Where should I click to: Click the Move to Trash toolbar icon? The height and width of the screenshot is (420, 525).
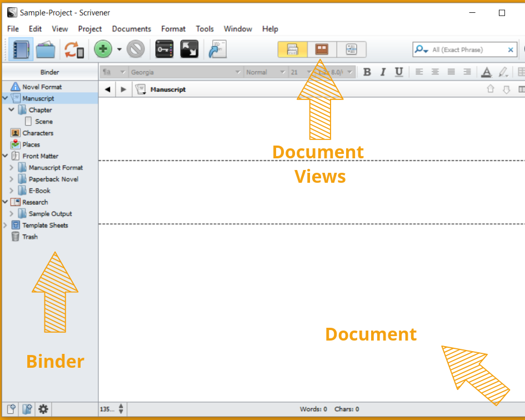[x=136, y=49]
